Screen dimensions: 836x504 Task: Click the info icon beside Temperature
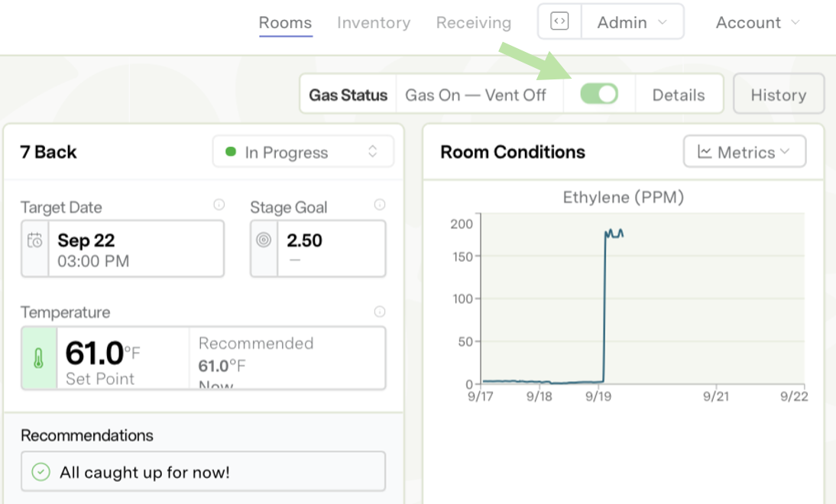tap(380, 312)
